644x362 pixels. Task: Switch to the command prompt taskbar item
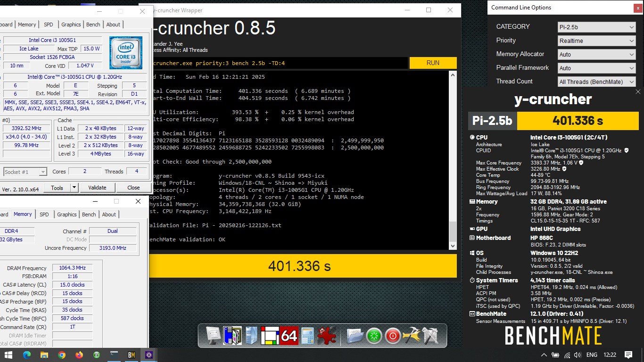[x=114, y=355]
